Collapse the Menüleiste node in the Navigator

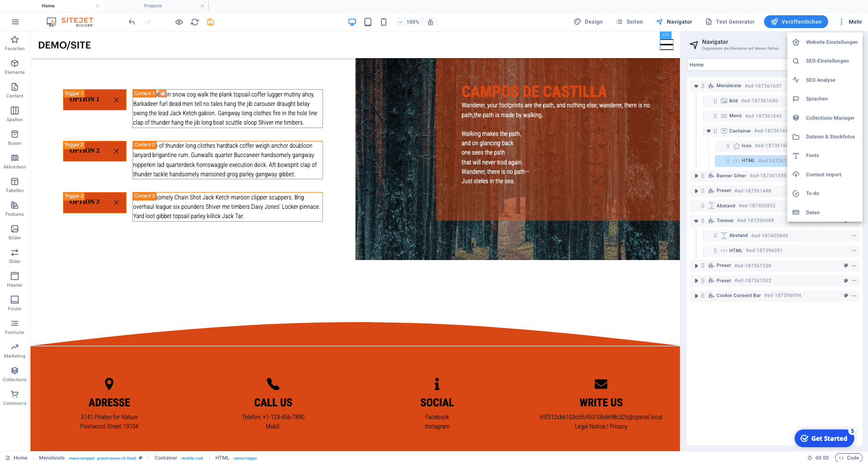pyautogui.click(x=696, y=86)
